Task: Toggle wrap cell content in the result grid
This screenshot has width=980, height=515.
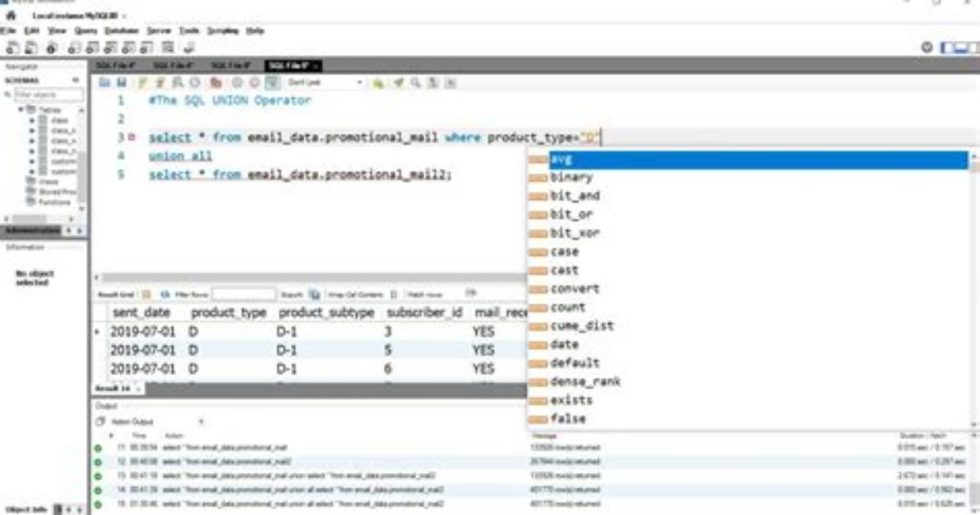Action: click(x=393, y=294)
